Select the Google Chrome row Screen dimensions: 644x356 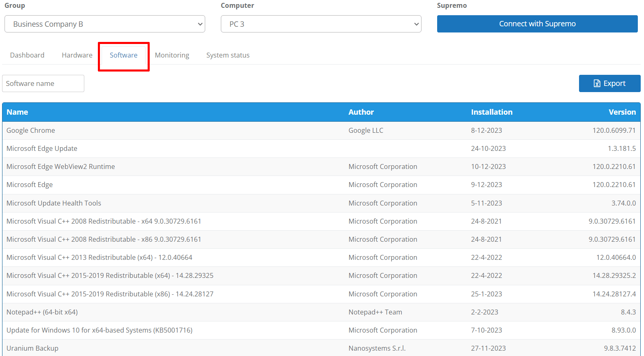[31, 130]
